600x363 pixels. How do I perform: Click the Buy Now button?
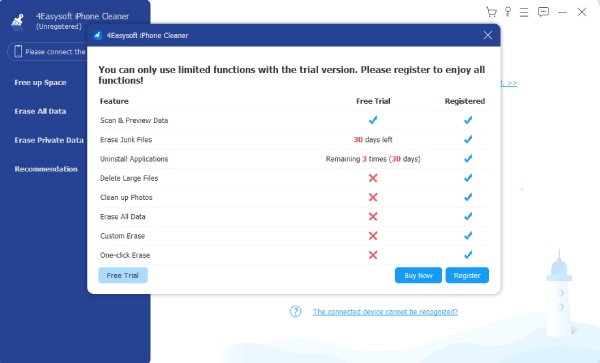[418, 275]
